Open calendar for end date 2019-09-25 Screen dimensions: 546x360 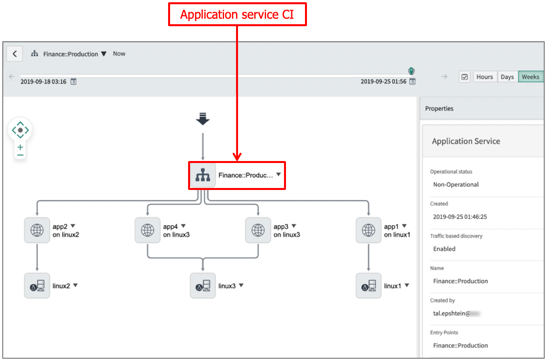[412, 82]
